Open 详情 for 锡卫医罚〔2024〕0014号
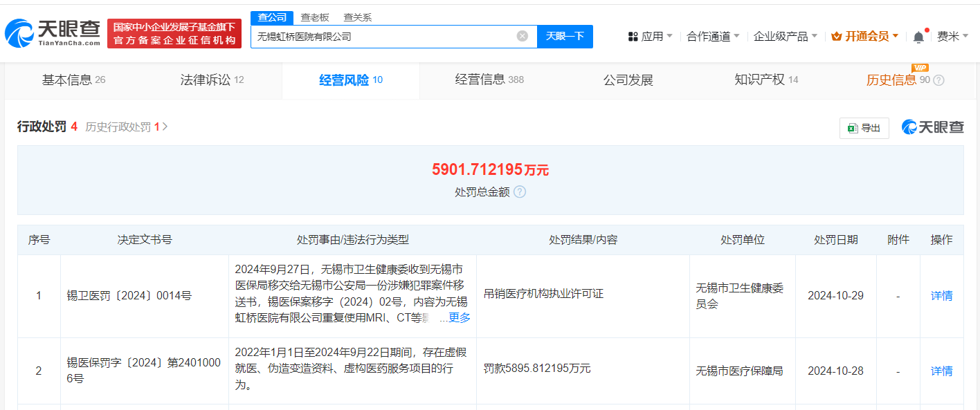 941,295
